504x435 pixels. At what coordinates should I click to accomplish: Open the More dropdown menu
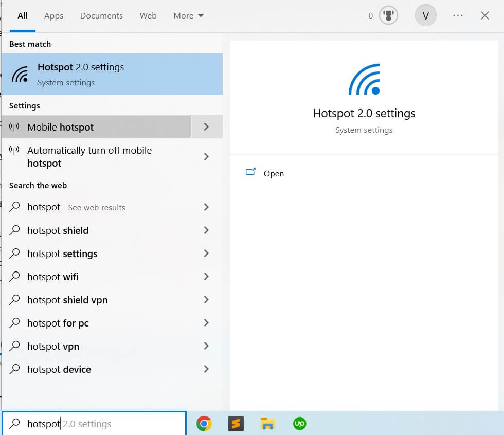point(189,16)
